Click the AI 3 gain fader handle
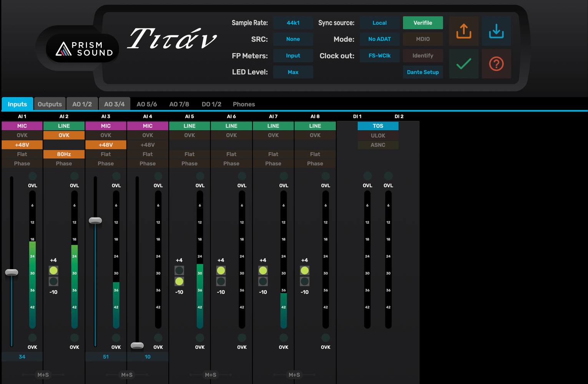The height and width of the screenshot is (384, 588). coord(95,220)
